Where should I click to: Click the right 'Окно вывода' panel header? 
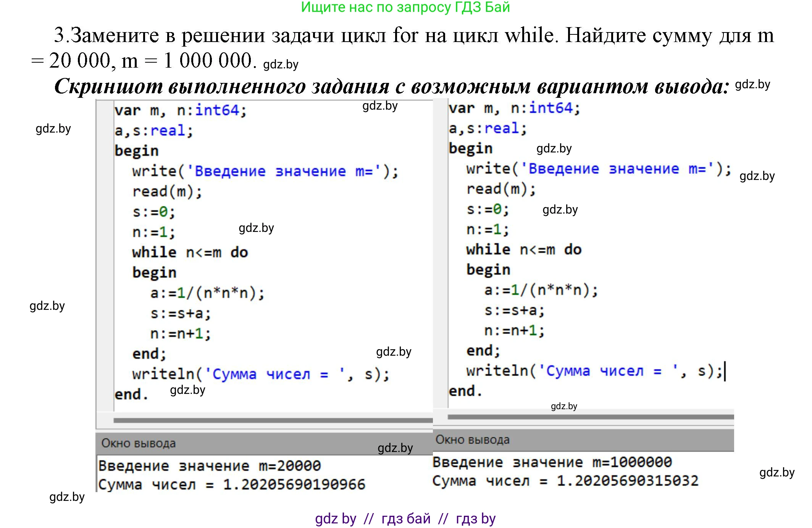coord(473,440)
